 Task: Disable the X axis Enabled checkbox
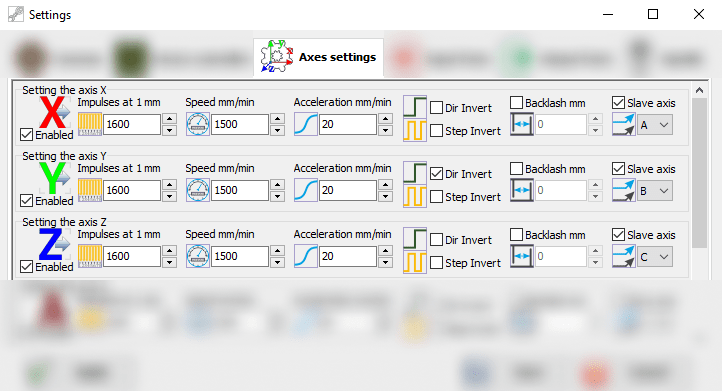click(x=27, y=135)
